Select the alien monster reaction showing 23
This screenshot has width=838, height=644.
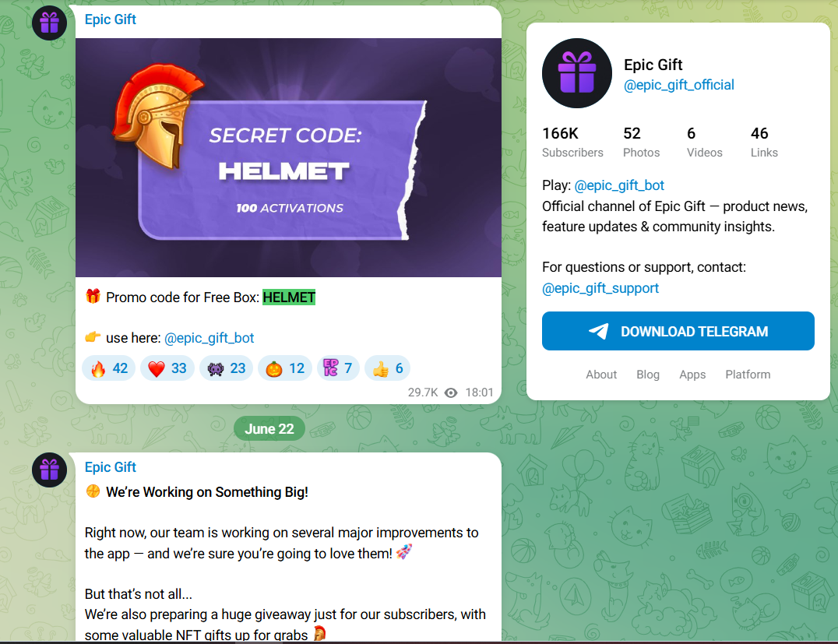226,368
